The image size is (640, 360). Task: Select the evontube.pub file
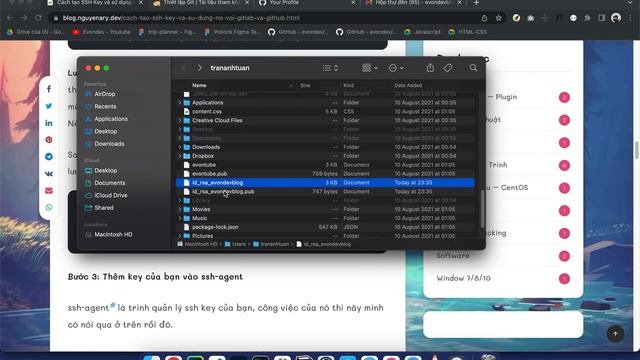(325, 174)
